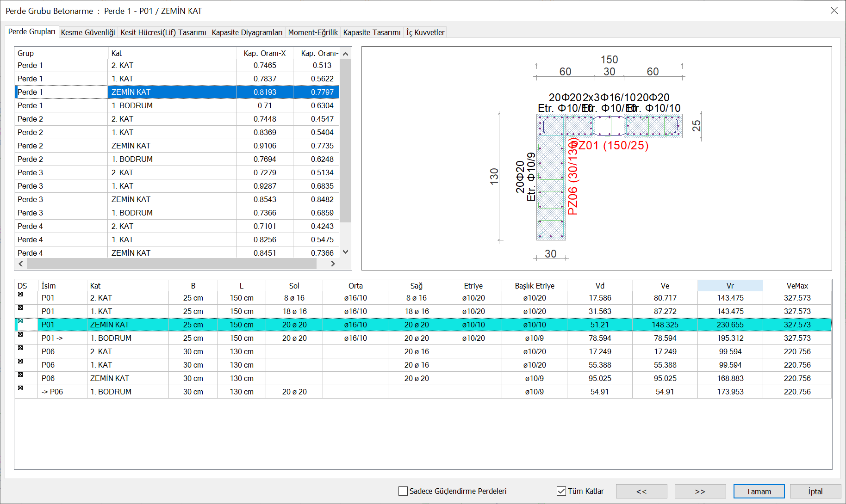Click the horizontal scroll left arrow
This screenshot has height=504, width=846.
[x=21, y=264]
